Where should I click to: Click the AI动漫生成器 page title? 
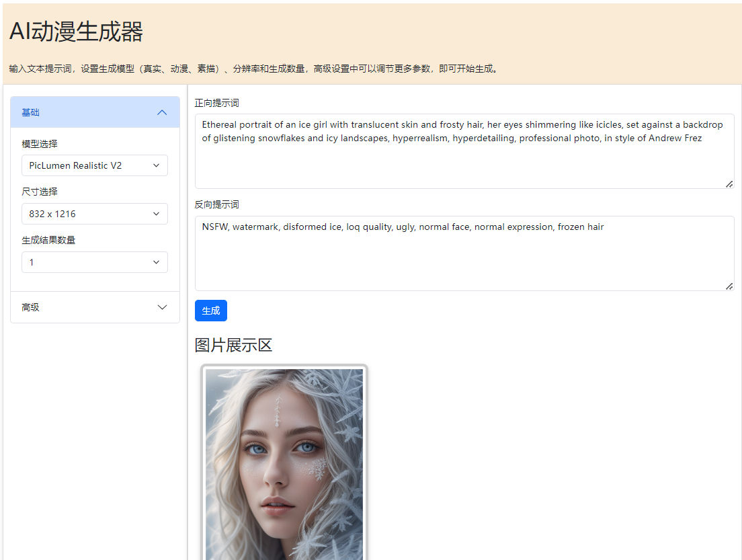pos(76,32)
